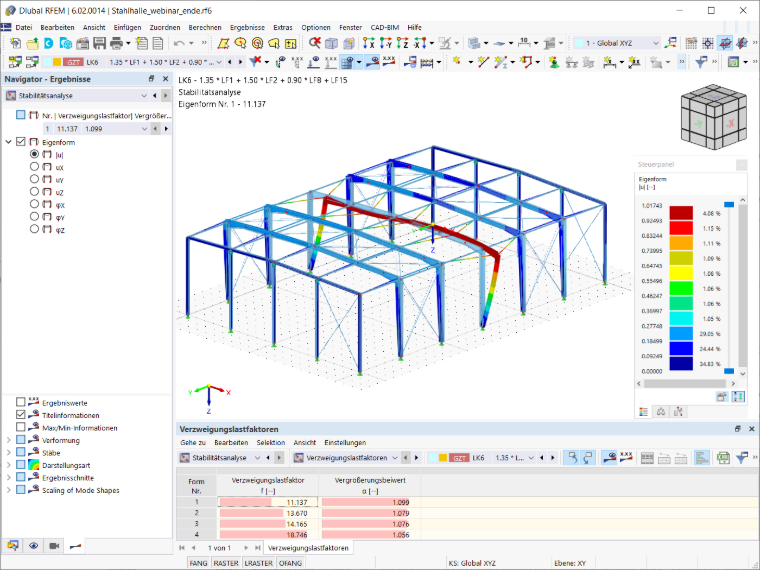
Task: Select the Verzweigungslastfaktoren bottom tab
Action: pyautogui.click(x=308, y=548)
